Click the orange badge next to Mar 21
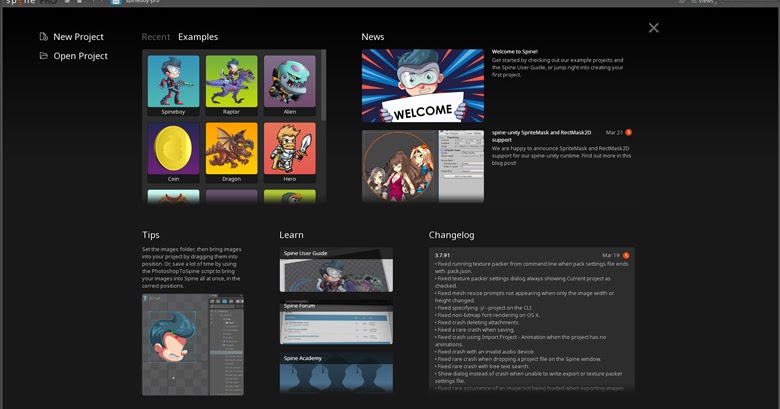Image resolution: width=780 pixels, height=409 pixels. click(x=628, y=132)
